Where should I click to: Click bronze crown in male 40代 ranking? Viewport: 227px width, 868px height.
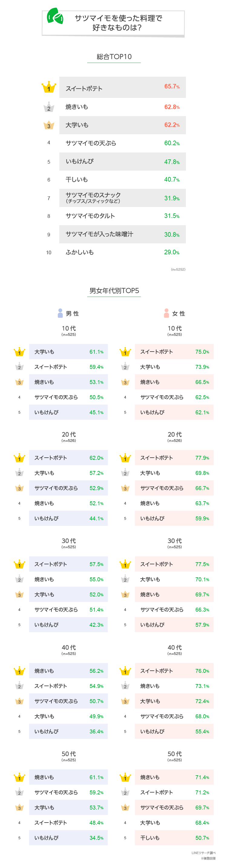(x=19, y=701)
